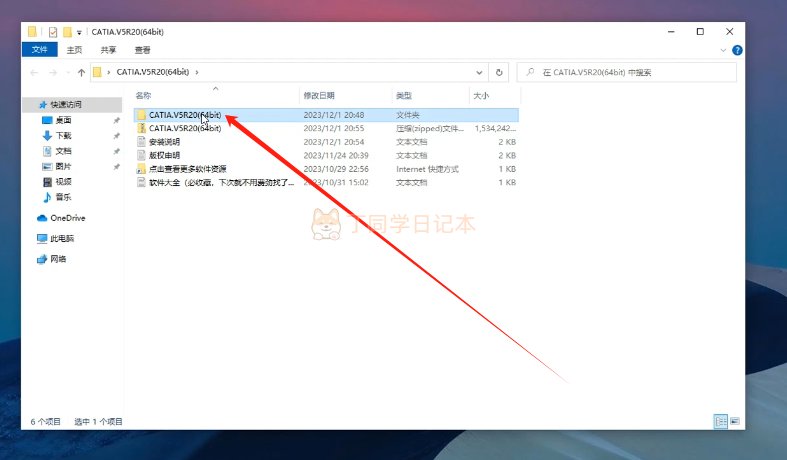This screenshot has height=460, width=787.
Task: Click the Internet 快捷方式 type cell
Action: pyautogui.click(x=427, y=169)
